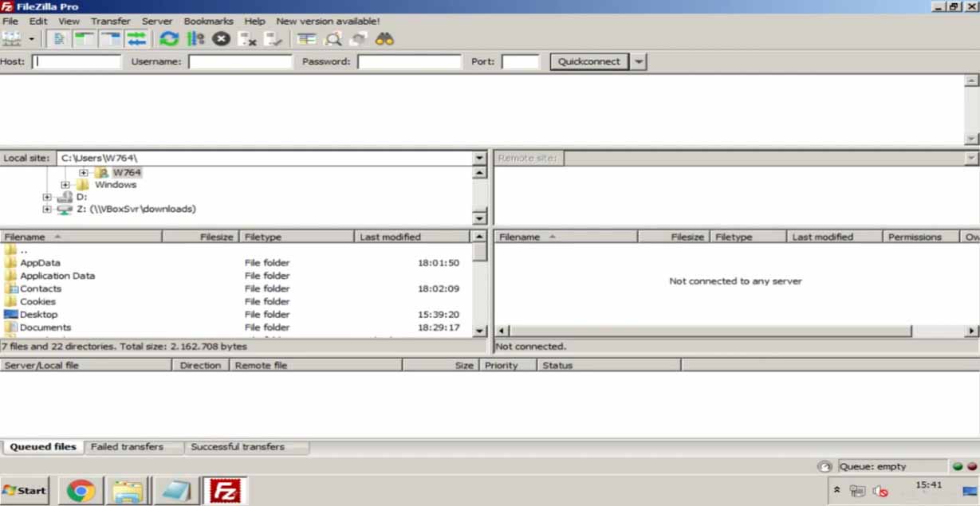Select the Contacts folder row

[236, 288]
